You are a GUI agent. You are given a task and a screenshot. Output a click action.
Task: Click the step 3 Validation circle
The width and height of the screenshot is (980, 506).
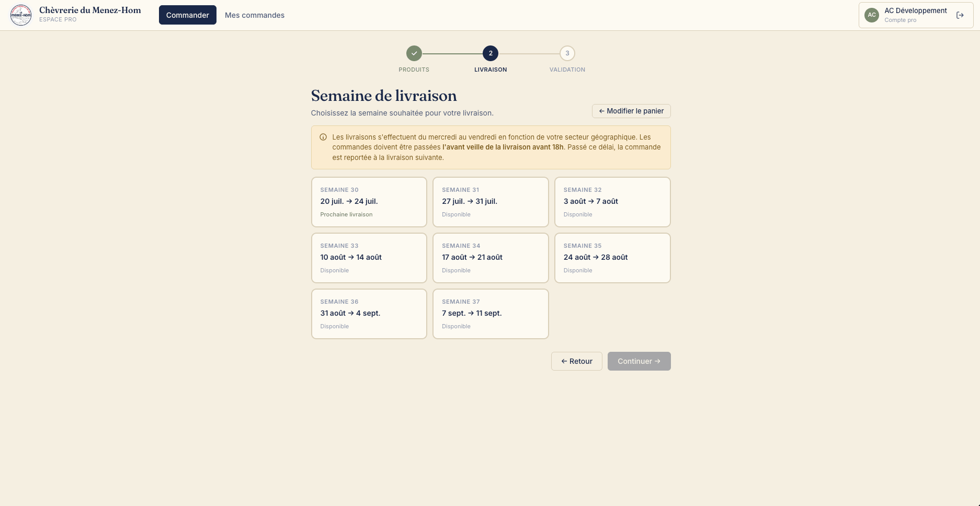tap(567, 53)
